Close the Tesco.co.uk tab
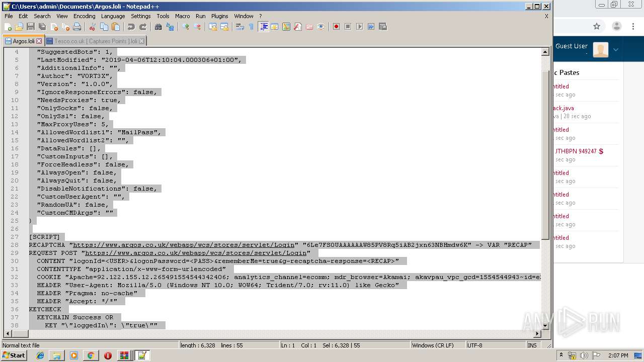Screen dimensions: 644x362 click(142, 41)
